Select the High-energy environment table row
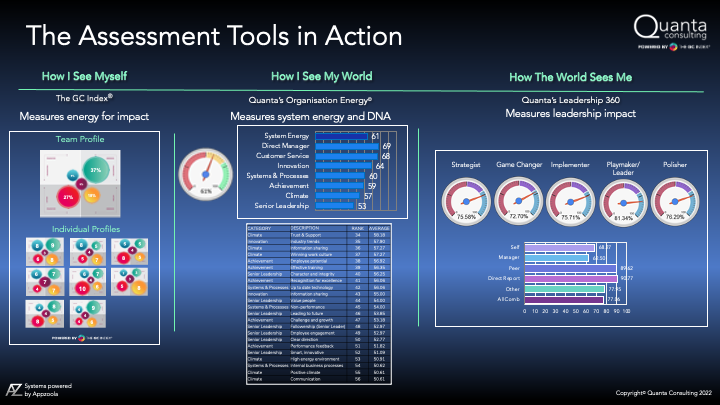The image size is (720, 405). (x=319, y=359)
